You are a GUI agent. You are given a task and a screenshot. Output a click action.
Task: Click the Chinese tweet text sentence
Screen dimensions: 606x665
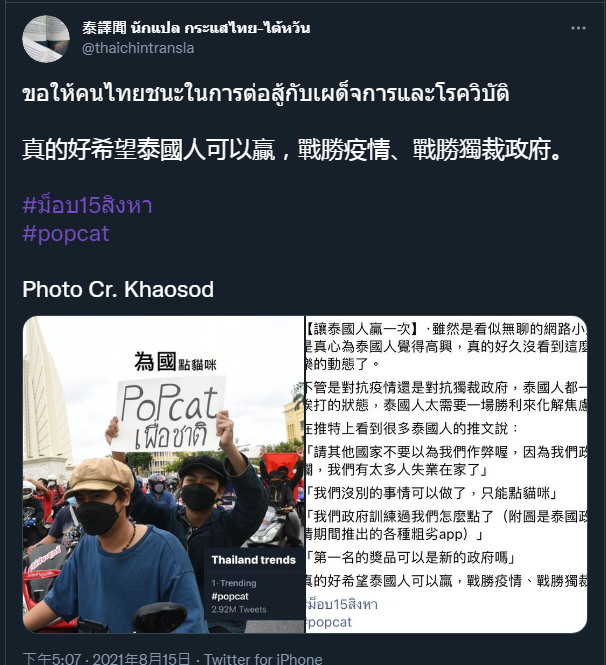291,150
